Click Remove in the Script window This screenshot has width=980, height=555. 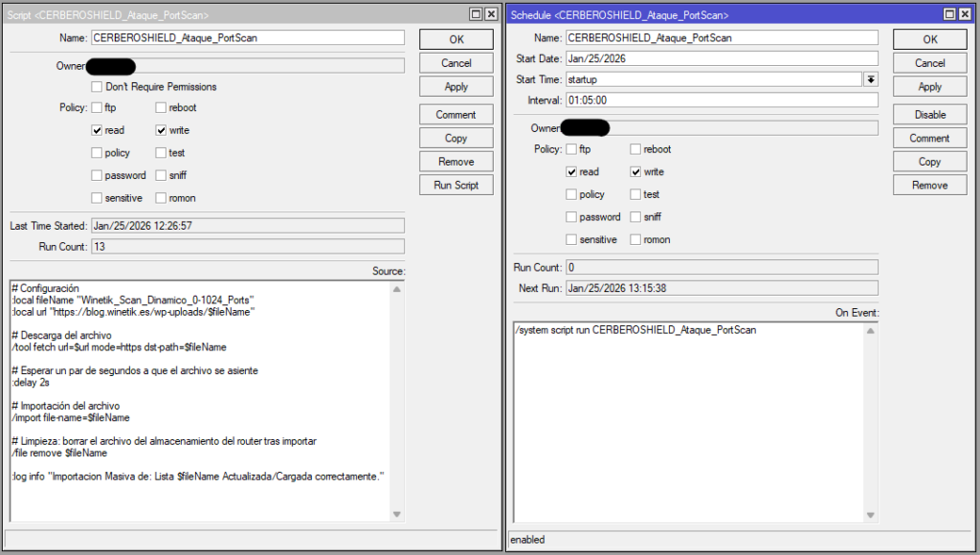pos(456,162)
